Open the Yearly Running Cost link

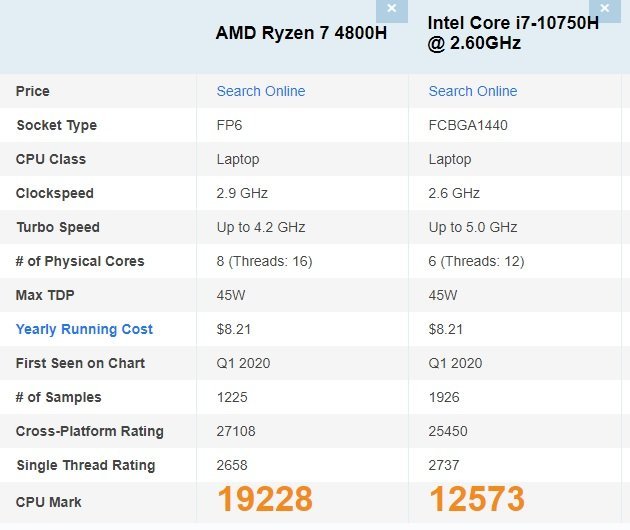click(84, 329)
